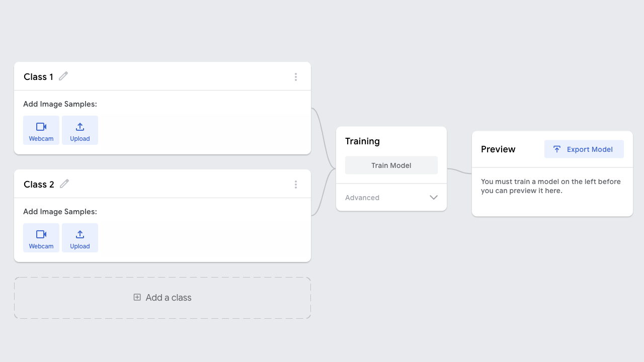Click the Export Model upload arrow icon
This screenshot has height=362, width=644.
pyautogui.click(x=557, y=149)
